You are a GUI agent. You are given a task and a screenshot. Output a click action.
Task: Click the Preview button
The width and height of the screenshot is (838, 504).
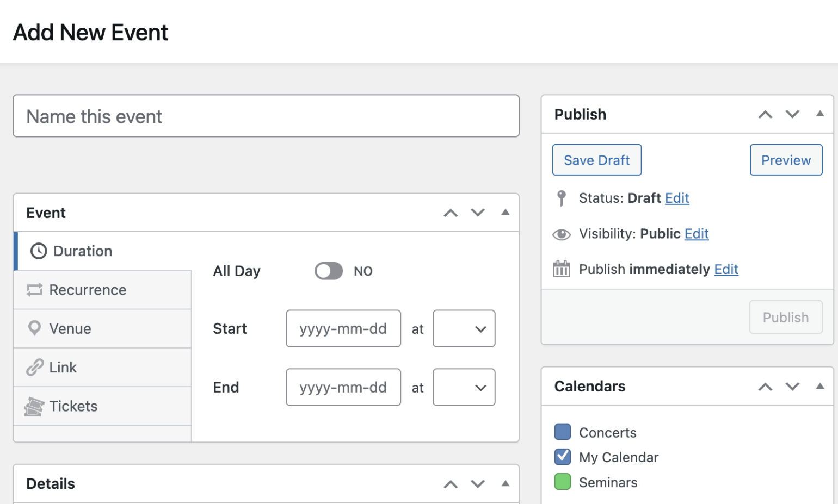pyautogui.click(x=786, y=160)
